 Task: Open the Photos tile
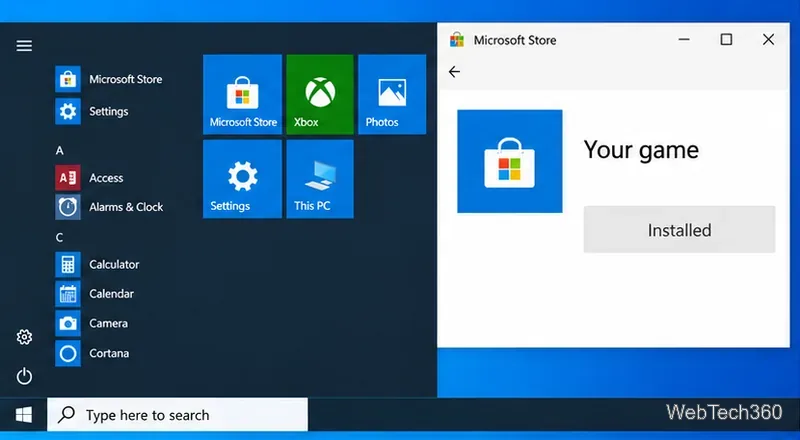click(x=392, y=94)
